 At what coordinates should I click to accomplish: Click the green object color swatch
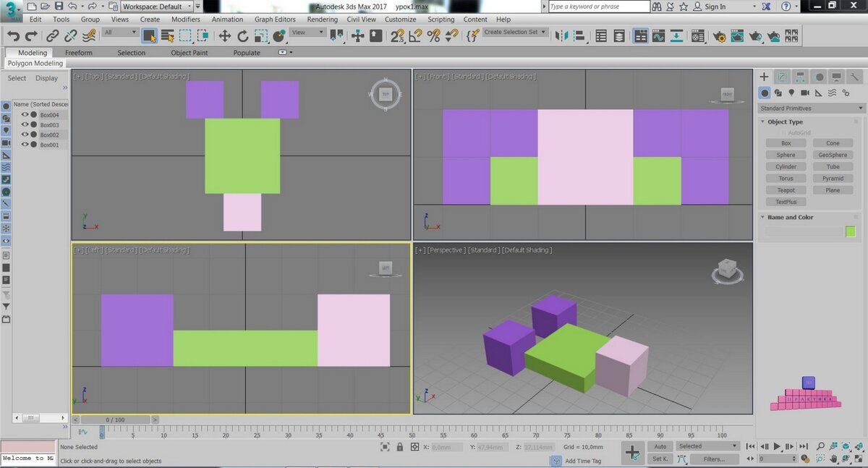coord(851,231)
